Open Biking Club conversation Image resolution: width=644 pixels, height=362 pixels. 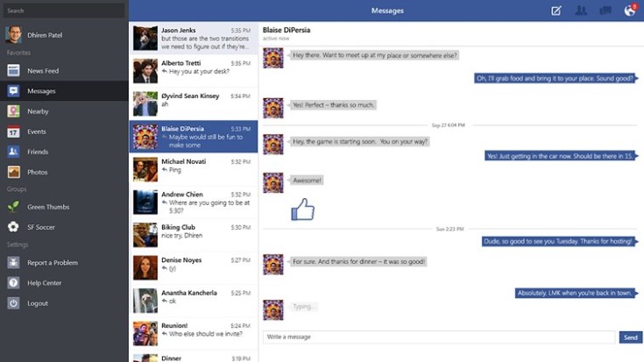click(194, 235)
